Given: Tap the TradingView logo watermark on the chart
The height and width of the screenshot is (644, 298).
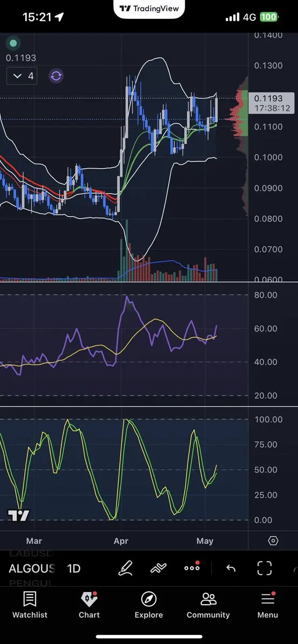Looking at the screenshot, I should click(19, 515).
